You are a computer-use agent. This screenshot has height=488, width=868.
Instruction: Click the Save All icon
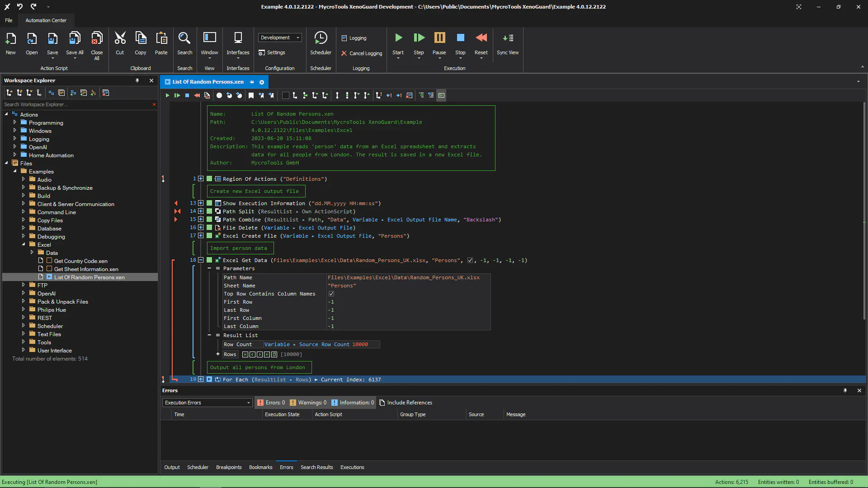click(x=75, y=38)
